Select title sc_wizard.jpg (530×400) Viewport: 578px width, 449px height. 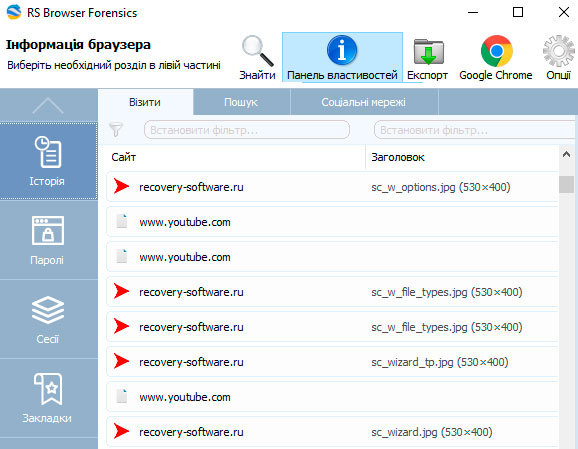tap(432, 432)
